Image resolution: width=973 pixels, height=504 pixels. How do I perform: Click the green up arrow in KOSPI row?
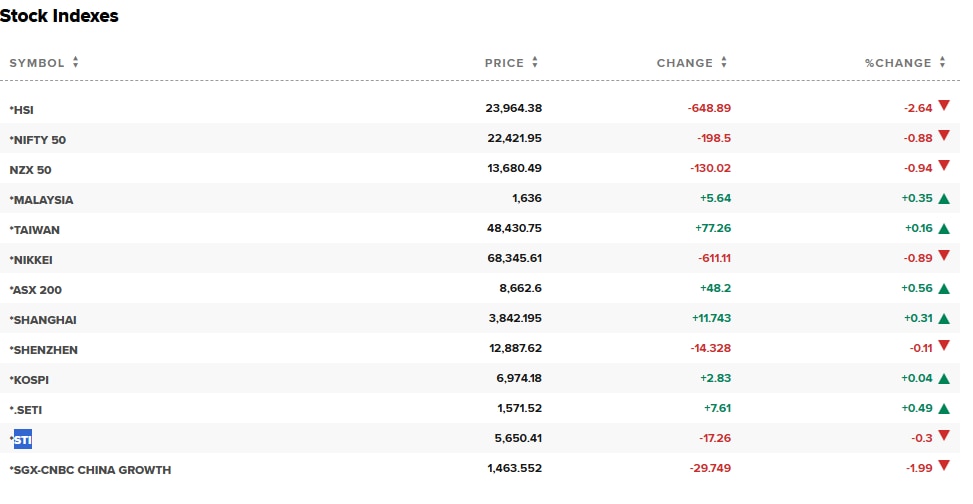(x=944, y=379)
